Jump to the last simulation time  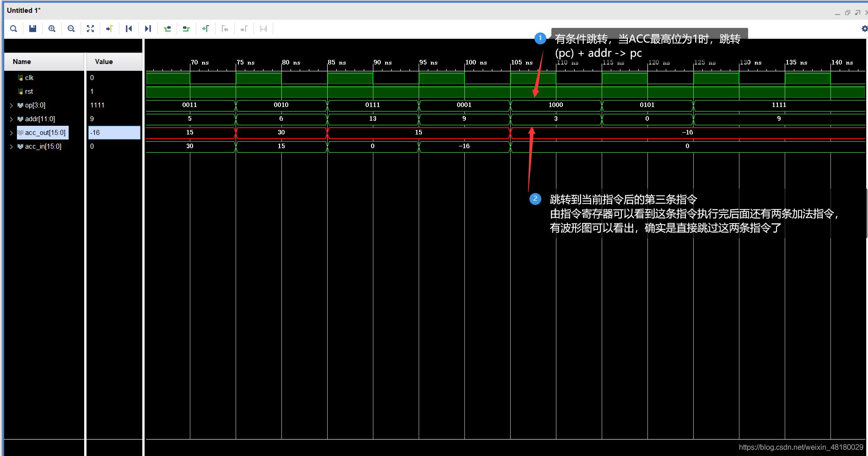click(148, 29)
